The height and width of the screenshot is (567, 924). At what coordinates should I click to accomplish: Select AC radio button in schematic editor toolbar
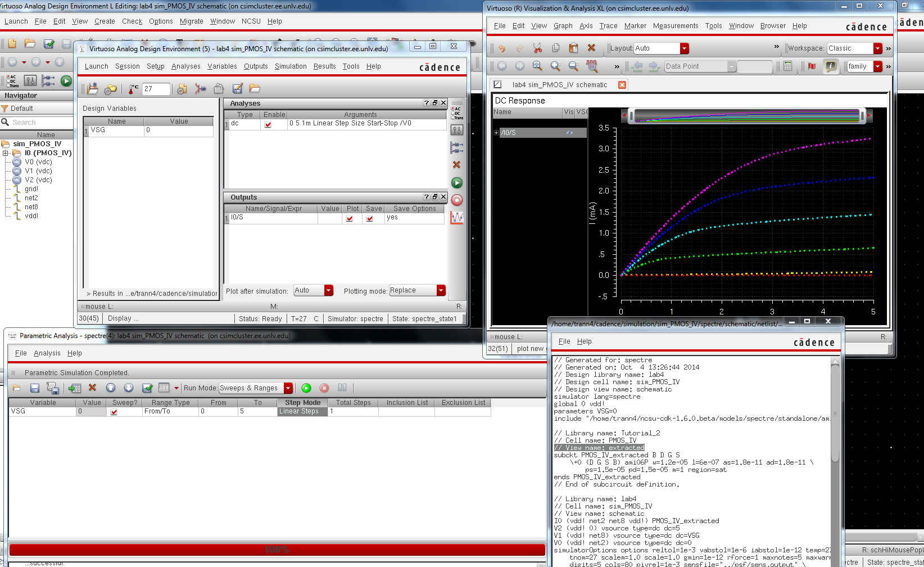[x=11, y=76]
